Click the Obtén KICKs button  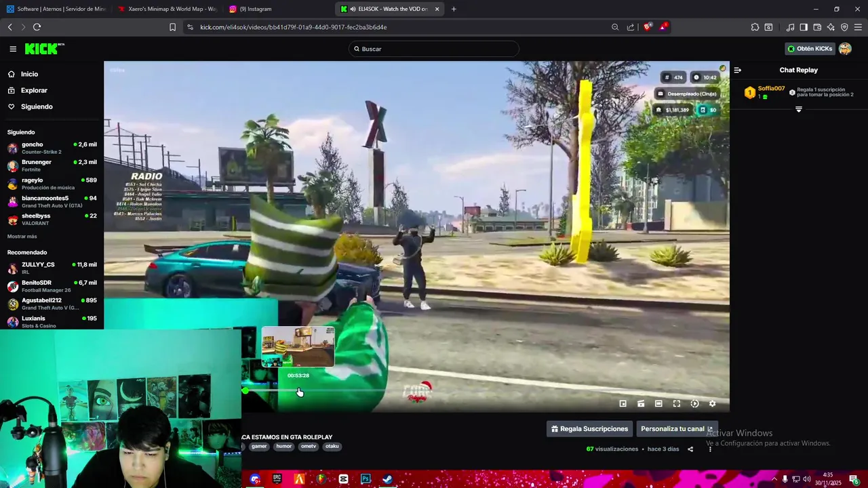tap(810, 49)
